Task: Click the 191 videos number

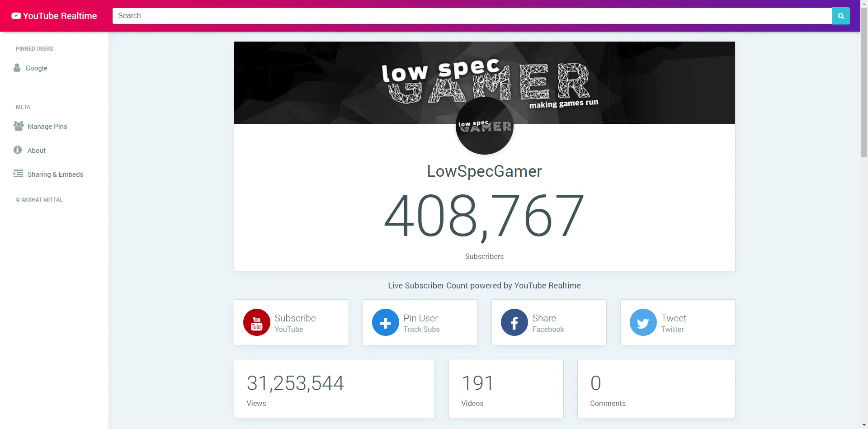Action: [x=477, y=383]
